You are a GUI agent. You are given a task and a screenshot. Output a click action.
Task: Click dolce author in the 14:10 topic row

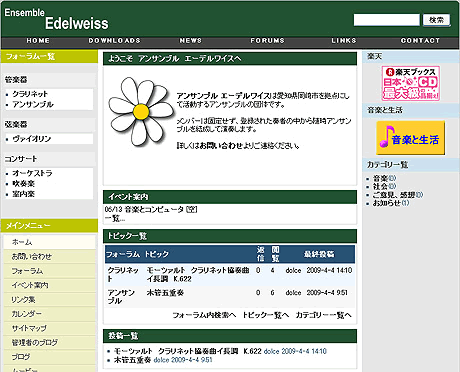pos(293,270)
